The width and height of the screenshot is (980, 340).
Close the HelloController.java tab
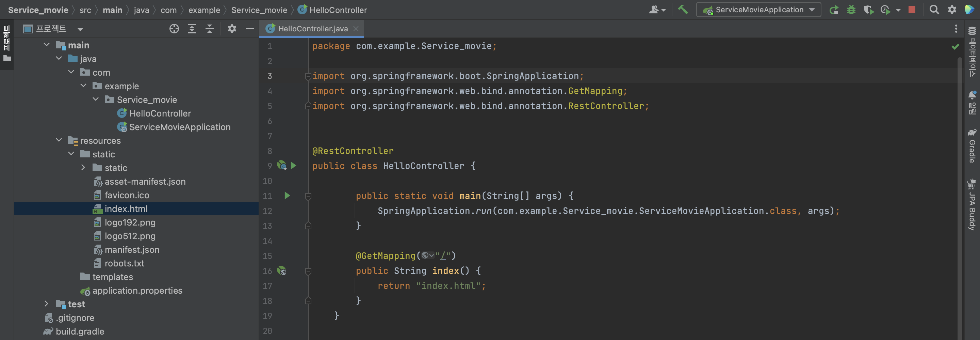[x=356, y=29]
